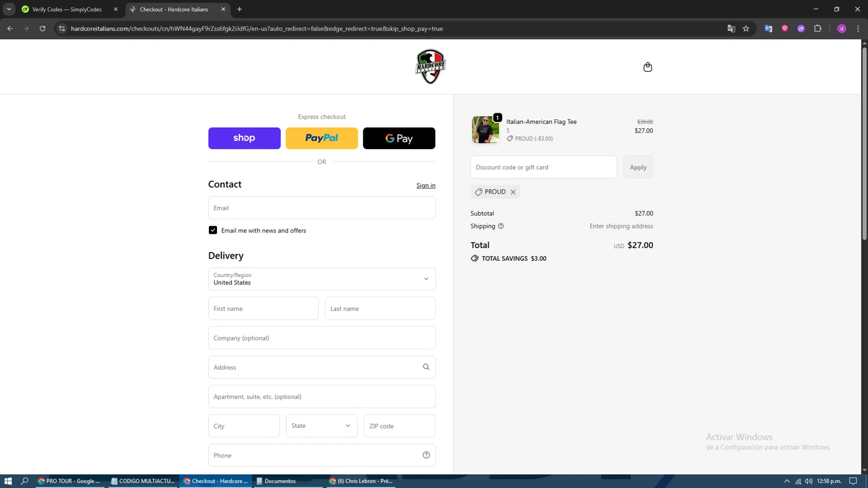Click the City input field

click(244, 426)
